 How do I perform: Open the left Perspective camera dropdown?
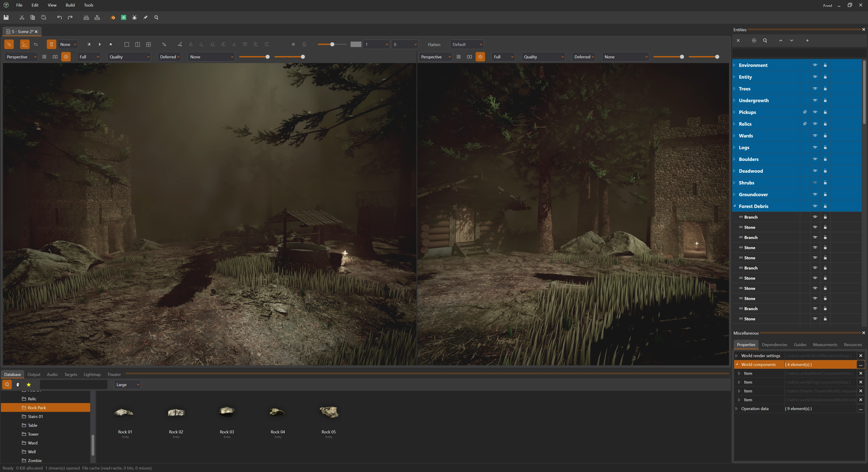click(21, 57)
